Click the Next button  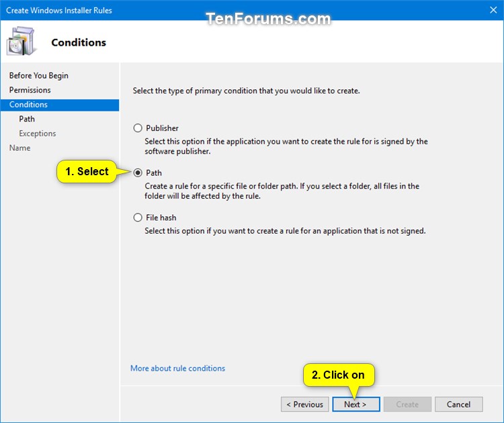click(x=355, y=404)
